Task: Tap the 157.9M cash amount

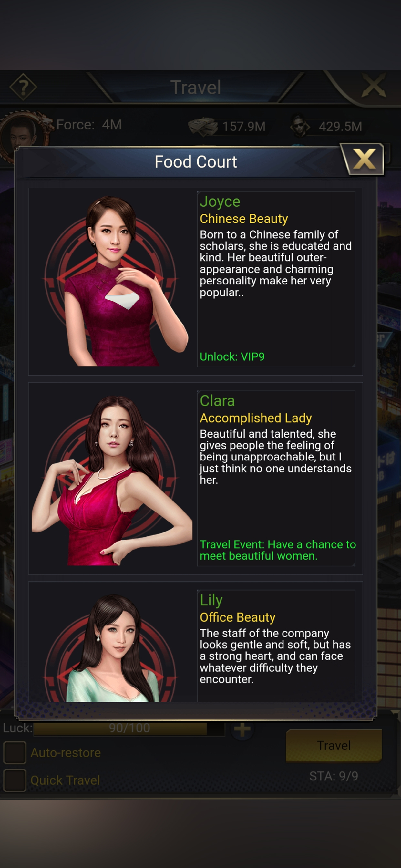Action: tap(244, 127)
